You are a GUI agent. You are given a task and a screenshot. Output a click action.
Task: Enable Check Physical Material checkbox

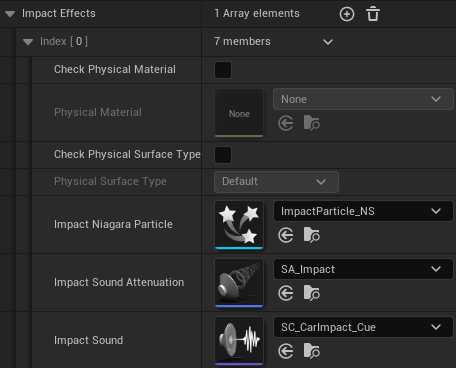pos(223,70)
